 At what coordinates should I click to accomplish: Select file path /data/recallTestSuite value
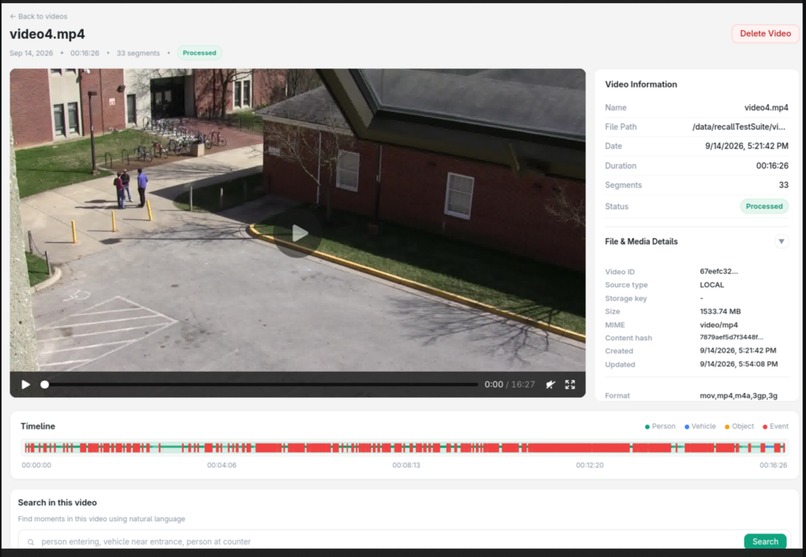[739, 127]
